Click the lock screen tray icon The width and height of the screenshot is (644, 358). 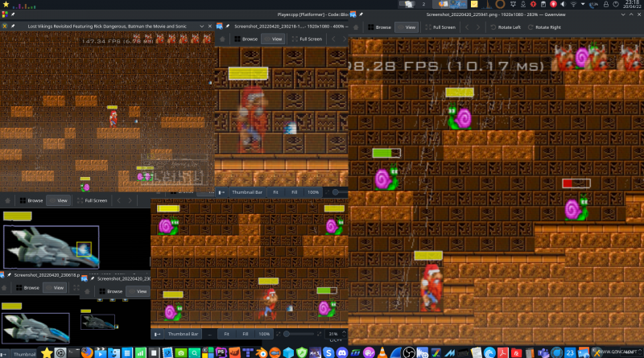[x=606, y=4]
